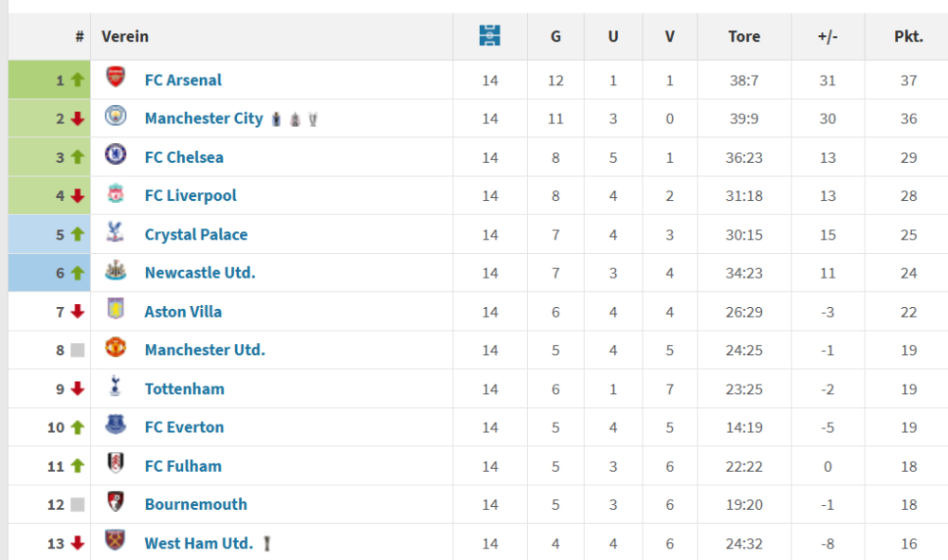The width and height of the screenshot is (948, 560).
Task: Click the Tore column header
Action: (743, 36)
